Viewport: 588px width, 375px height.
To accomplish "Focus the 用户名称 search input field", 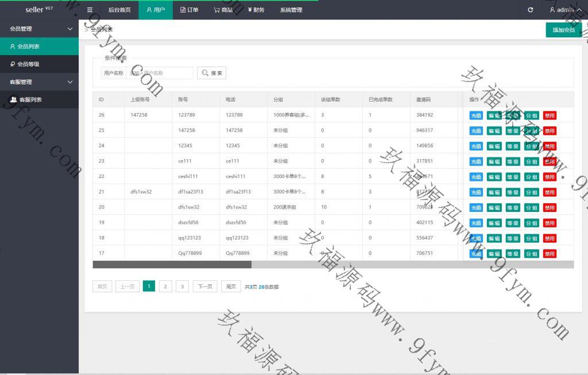I will [x=160, y=73].
